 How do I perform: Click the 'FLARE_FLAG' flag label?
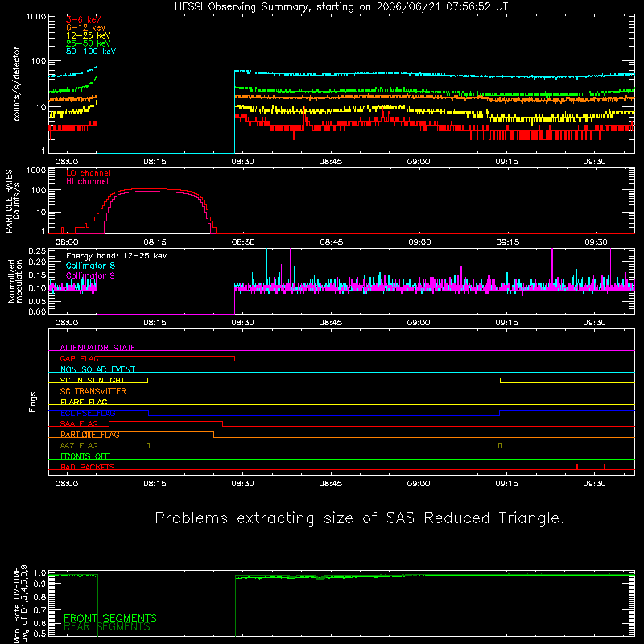click(84, 402)
